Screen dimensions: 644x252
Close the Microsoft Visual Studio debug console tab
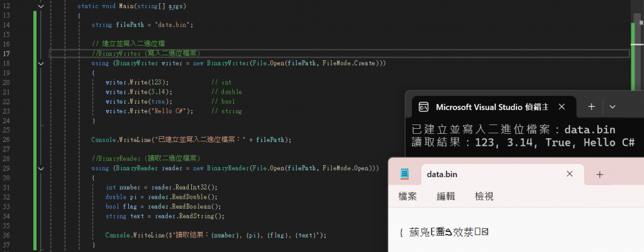point(562,107)
